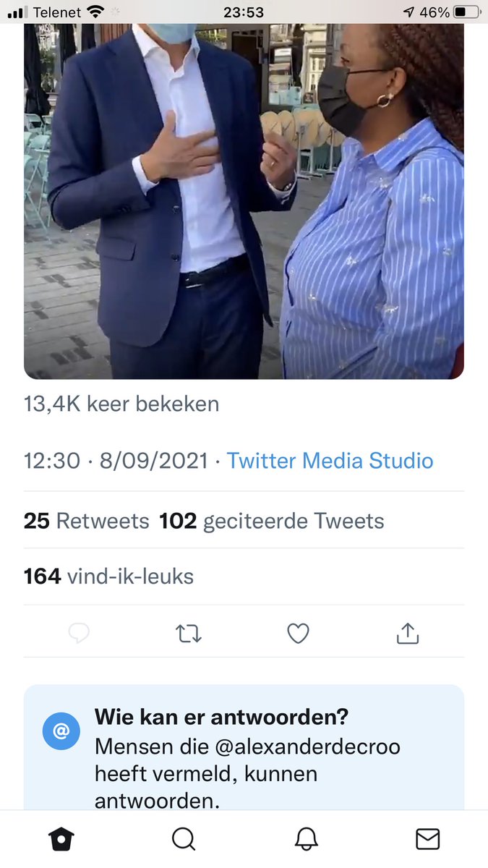Like the tweet with the heart icon
488x868 pixels.
click(298, 634)
